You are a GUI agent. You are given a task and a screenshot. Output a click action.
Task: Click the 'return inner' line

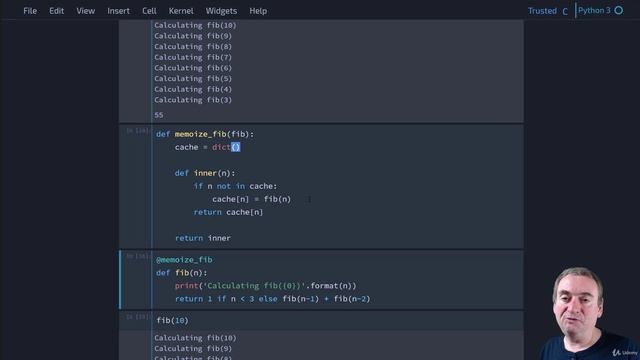click(202, 238)
